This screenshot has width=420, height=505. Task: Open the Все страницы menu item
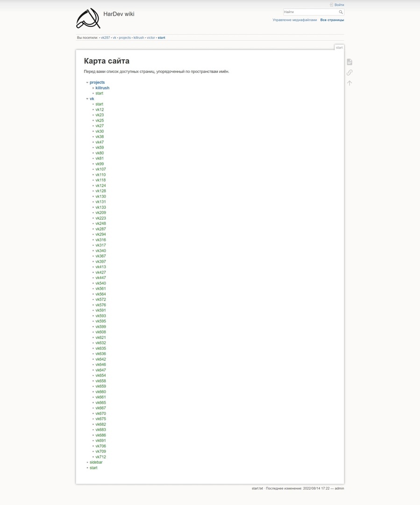click(332, 20)
